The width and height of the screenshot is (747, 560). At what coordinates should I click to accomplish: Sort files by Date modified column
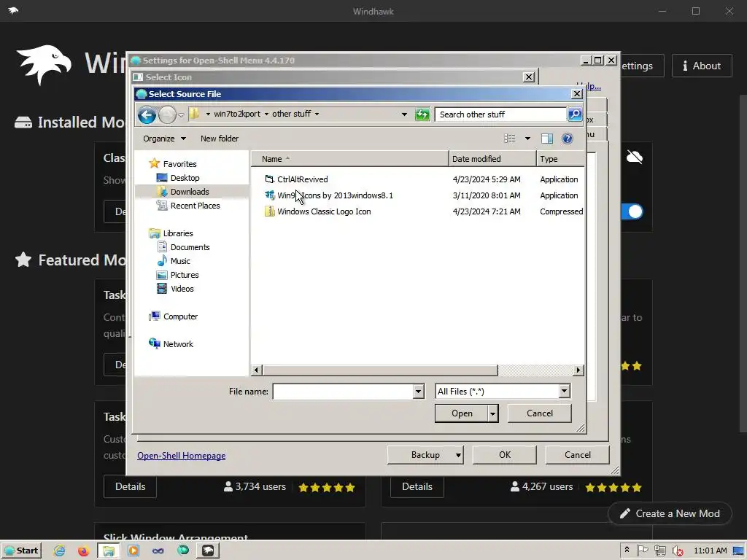coord(492,159)
